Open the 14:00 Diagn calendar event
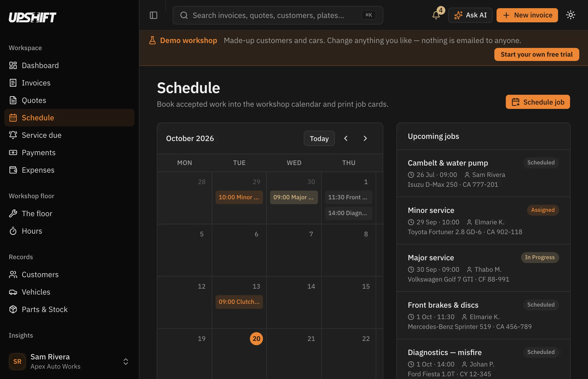This screenshot has height=379, width=588. tap(348, 213)
